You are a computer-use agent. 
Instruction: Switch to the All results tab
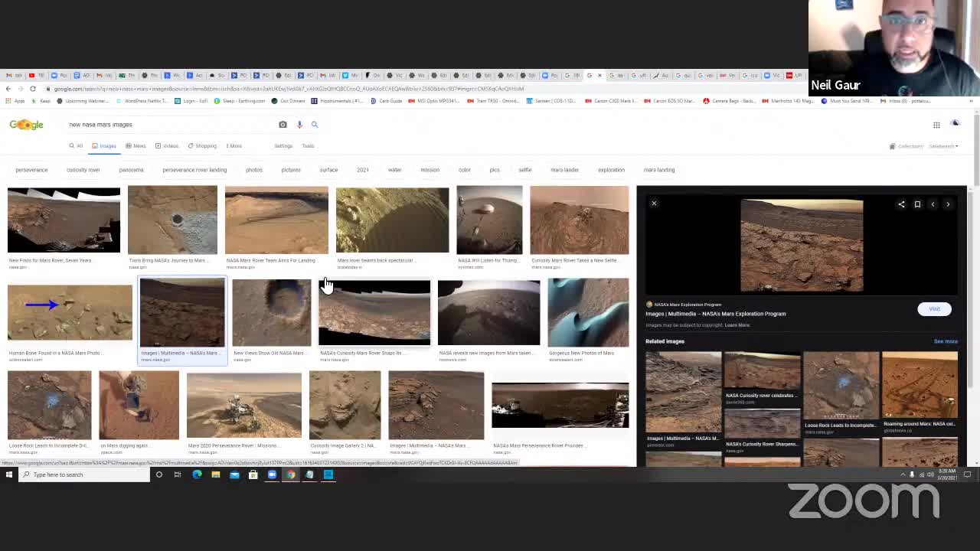tap(76, 146)
